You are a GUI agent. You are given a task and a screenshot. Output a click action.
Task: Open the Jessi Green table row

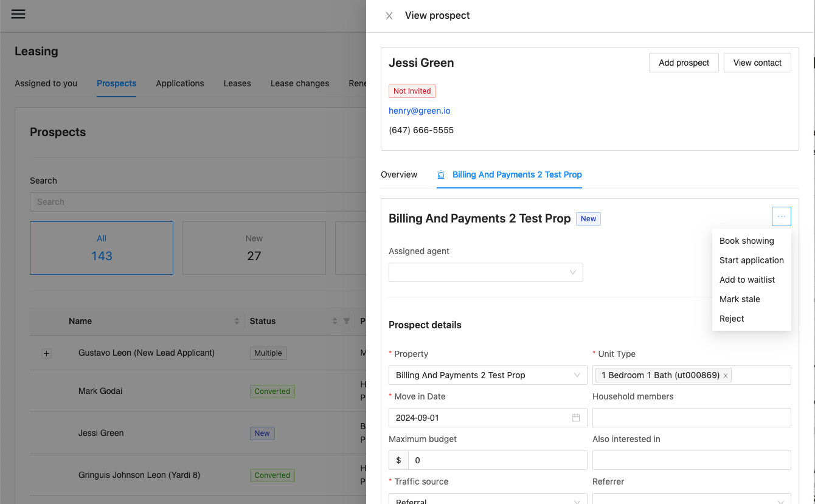pos(198,433)
